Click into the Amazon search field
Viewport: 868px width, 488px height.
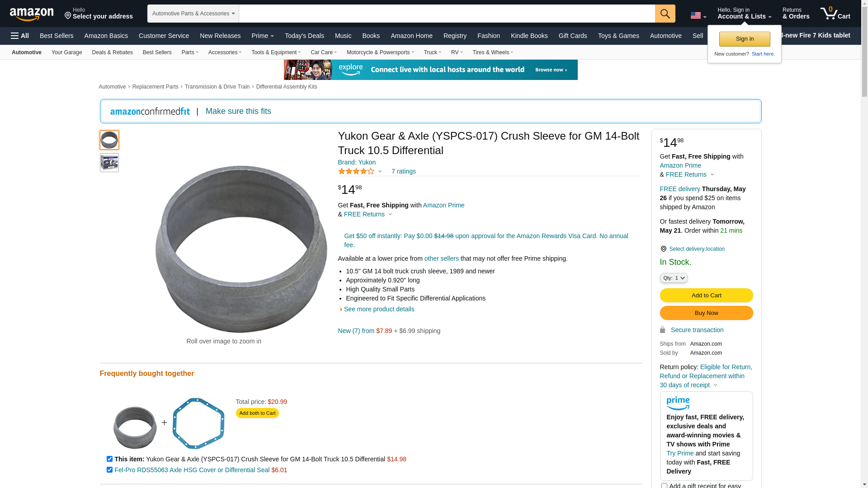coord(447,14)
